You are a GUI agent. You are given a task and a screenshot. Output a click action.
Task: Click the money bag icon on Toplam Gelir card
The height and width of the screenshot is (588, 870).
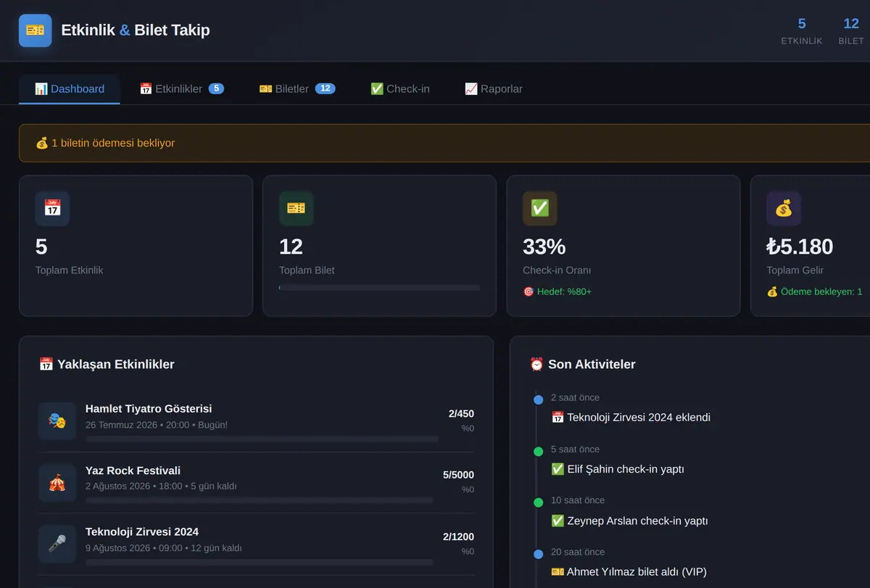[784, 209]
